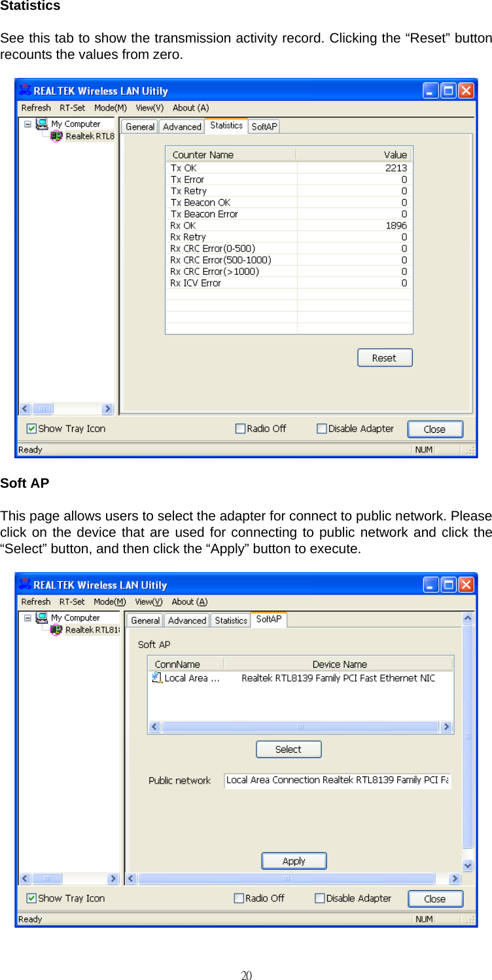
Task: Click the SoftAP page vertical scrollbar up arrow
Action: tap(468, 618)
